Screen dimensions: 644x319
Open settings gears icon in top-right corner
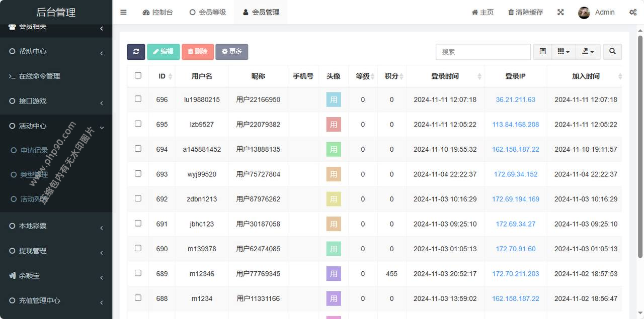(x=632, y=12)
